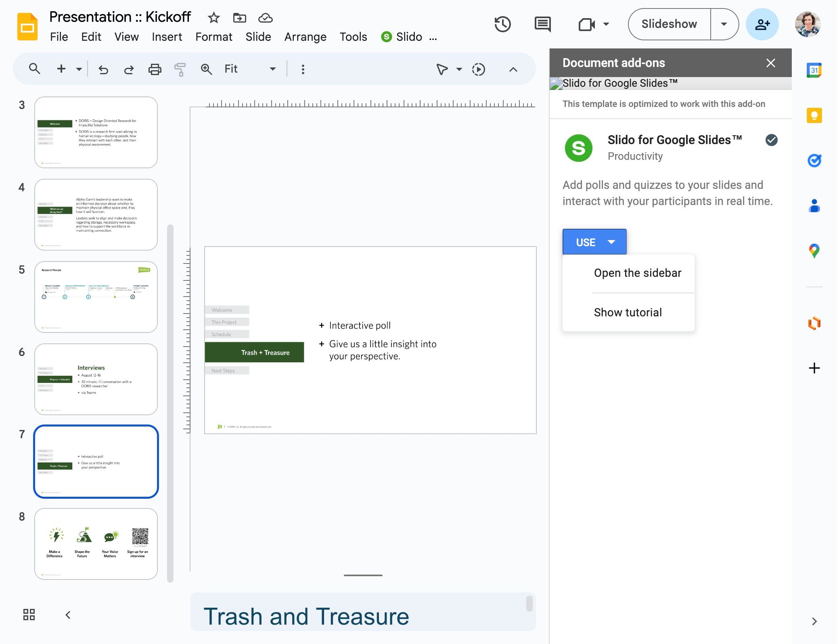The height and width of the screenshot is (644, 837).
Task: Open Google Calendar in side panel
Action: pos(814,70)
